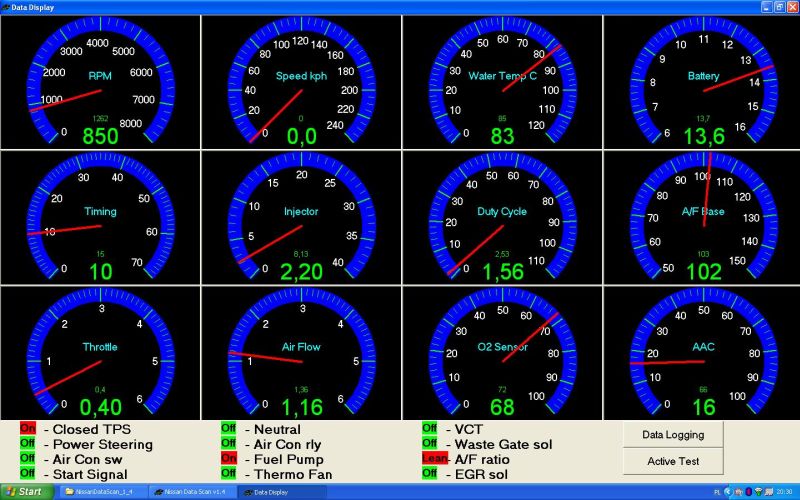Click the RPM gauge dial
This screenshot has width=800, height=500.
[x=100, y=82]
